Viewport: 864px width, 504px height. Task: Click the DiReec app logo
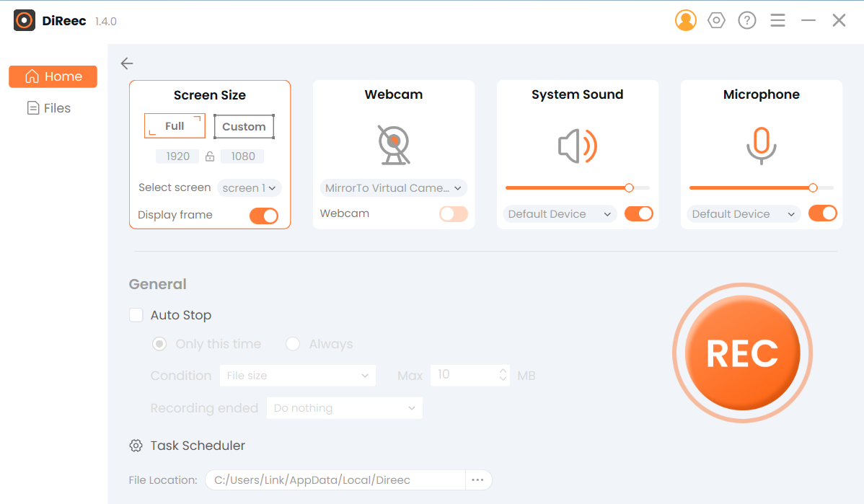[x=25, y=20]
